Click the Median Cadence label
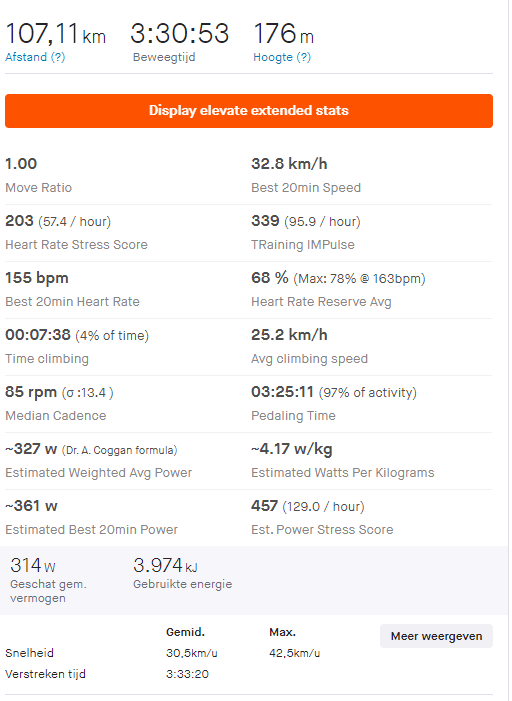 coord(56,416)
